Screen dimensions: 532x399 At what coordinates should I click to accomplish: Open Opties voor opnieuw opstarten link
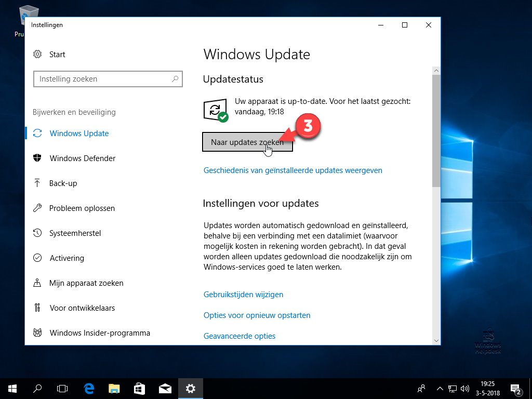257,315
